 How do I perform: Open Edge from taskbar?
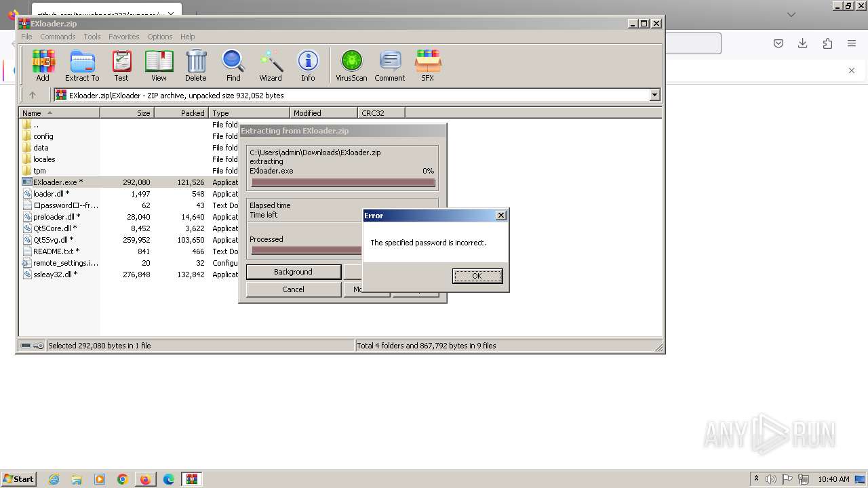click(169, 479)
